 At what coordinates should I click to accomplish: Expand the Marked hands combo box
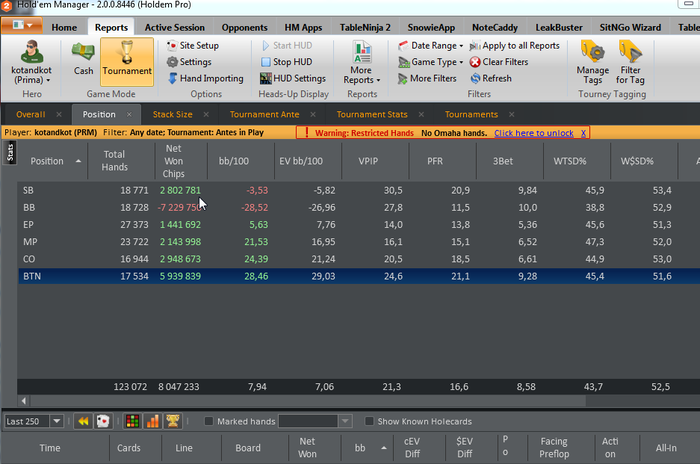(345, 421)
